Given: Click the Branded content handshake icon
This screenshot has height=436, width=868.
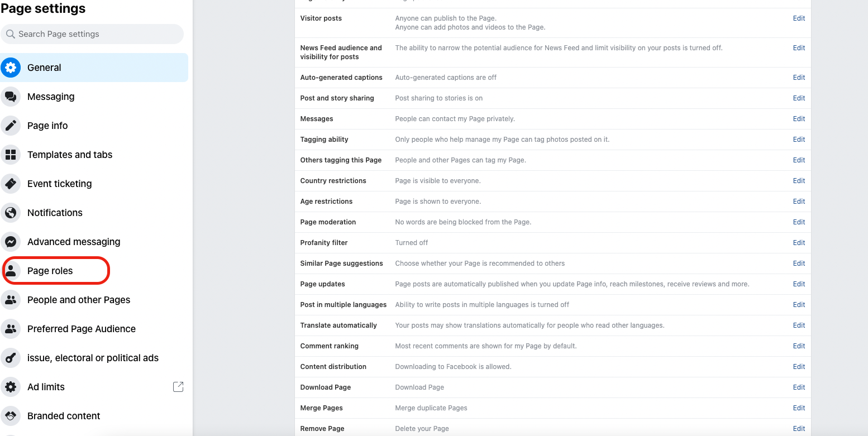Looking at the screenshot, I should click(11, 416).
